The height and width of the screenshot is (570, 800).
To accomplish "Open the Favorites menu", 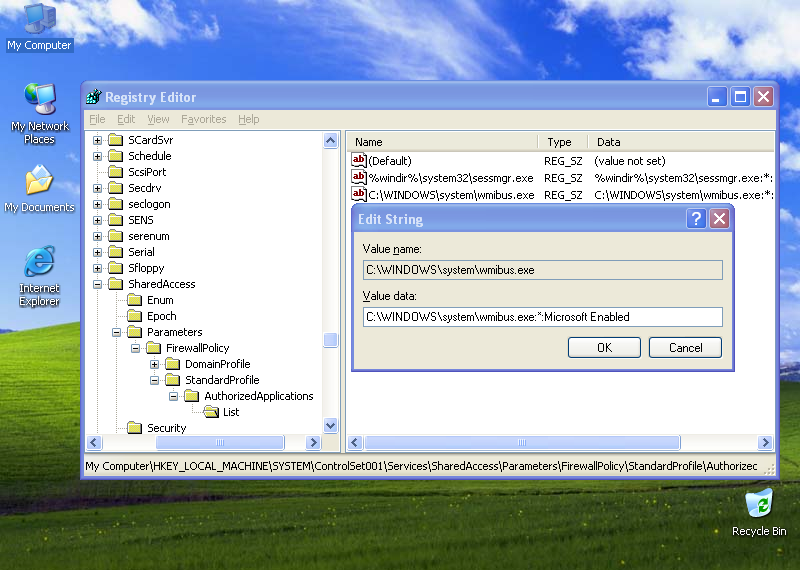I will 204,119.
